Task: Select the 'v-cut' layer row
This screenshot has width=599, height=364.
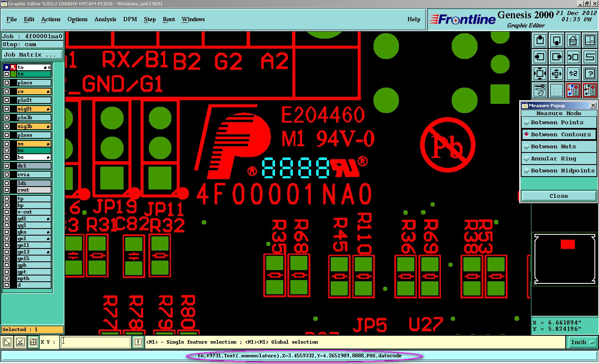Action: tap(34, 212)
